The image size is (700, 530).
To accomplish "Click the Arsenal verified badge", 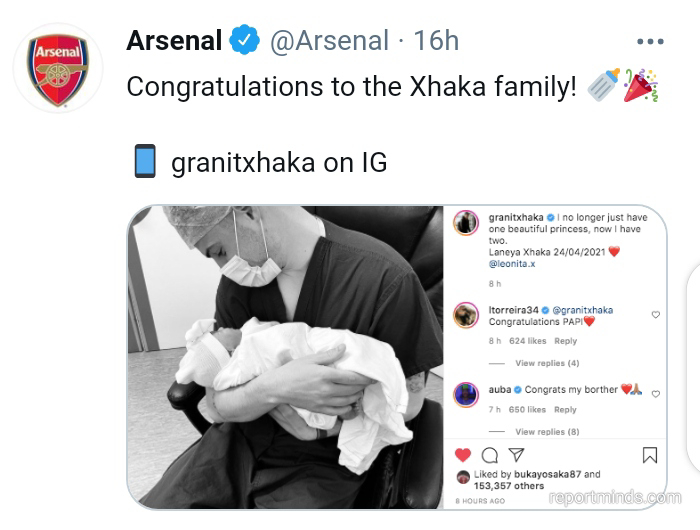I will 244,41.
